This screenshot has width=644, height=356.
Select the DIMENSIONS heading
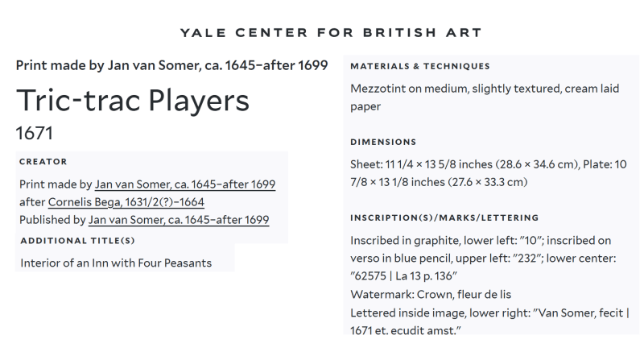pos(383,142)
